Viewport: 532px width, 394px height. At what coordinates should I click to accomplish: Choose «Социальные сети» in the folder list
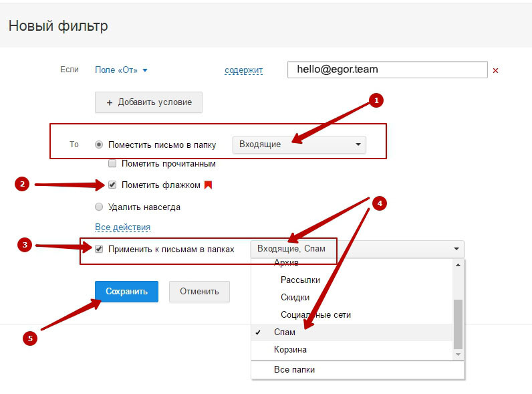click(x=352, y=315)
